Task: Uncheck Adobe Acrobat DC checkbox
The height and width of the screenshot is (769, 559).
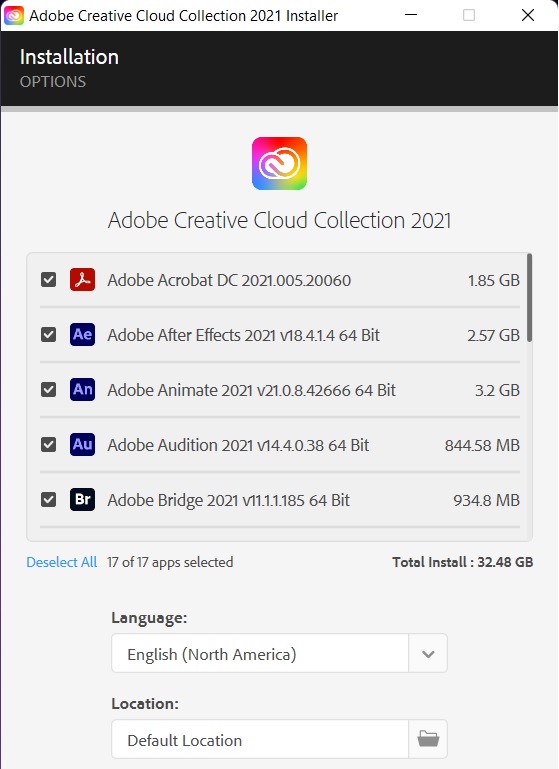Action: [48, 280]
